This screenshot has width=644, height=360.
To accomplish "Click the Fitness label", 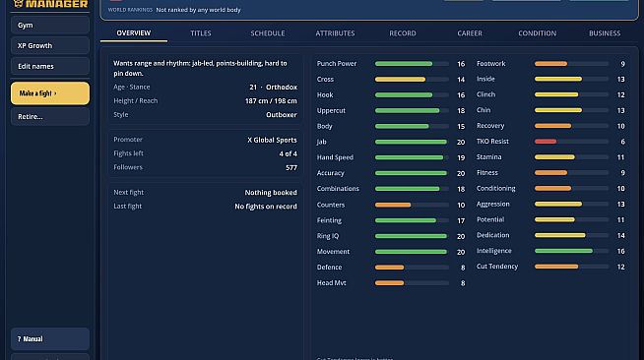I will (487, 172).
